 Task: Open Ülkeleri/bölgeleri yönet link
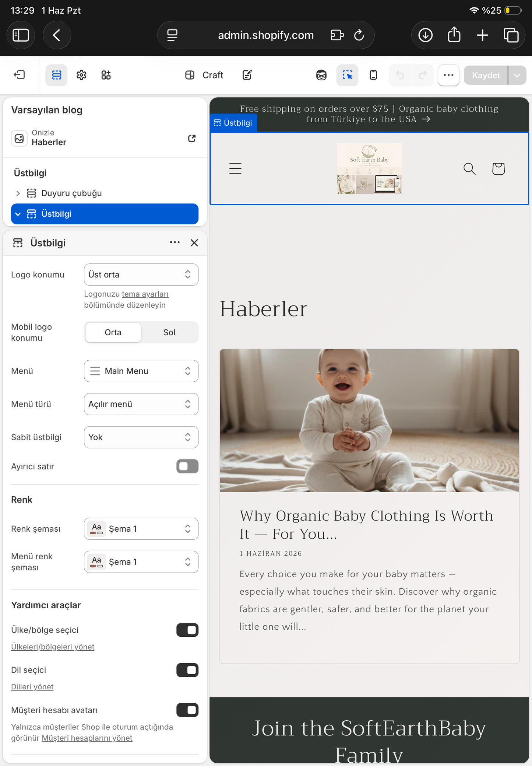pyautogui.click(x=53, y=647)
